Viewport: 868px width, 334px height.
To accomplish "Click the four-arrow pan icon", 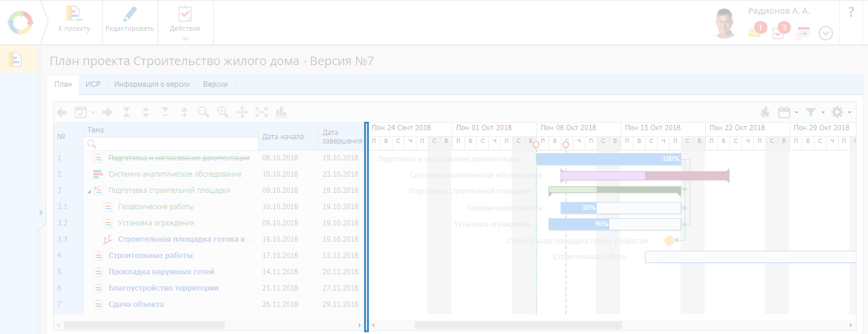I will (242, 112).
